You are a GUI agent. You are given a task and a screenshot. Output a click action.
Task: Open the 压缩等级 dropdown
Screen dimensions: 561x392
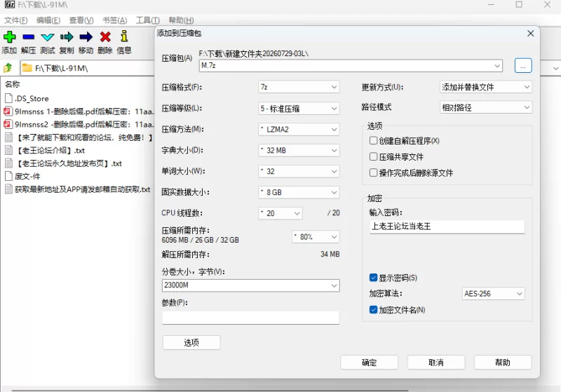click(x=299, y=109)
